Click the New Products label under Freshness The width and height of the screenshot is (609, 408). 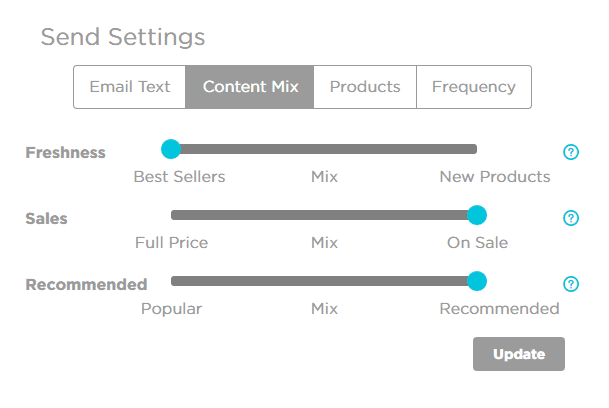point(494,177)
